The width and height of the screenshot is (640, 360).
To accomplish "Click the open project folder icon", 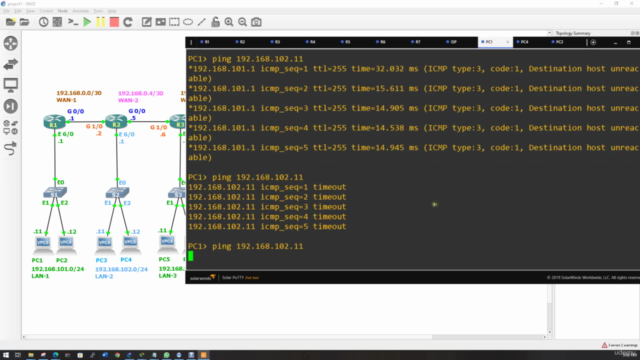I will [x=24, y=22].
